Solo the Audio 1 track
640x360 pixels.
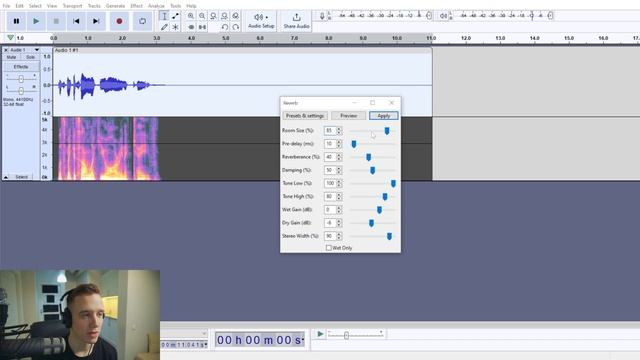click(30, 57)
